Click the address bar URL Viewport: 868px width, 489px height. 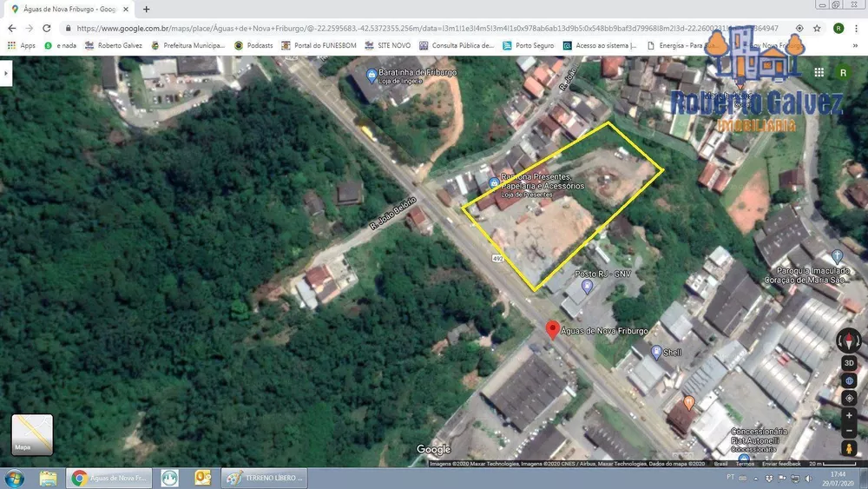pos(427,29)
